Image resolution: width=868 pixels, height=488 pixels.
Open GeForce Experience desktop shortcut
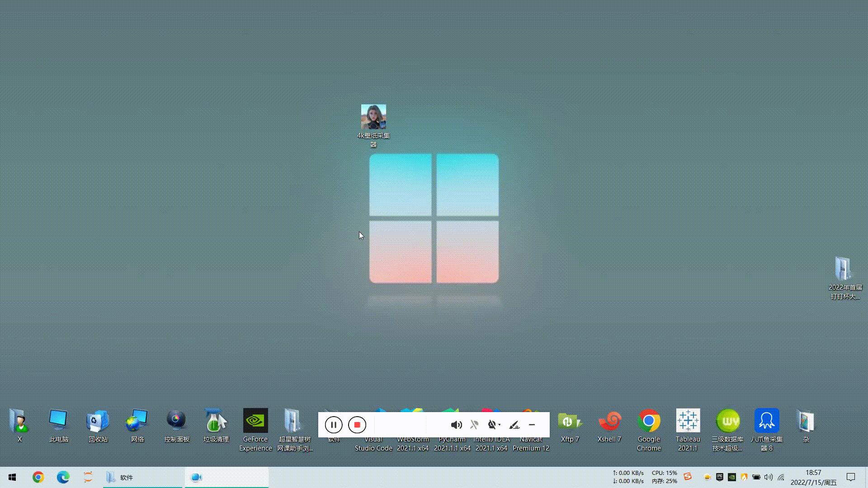click(x=255, y=421)
